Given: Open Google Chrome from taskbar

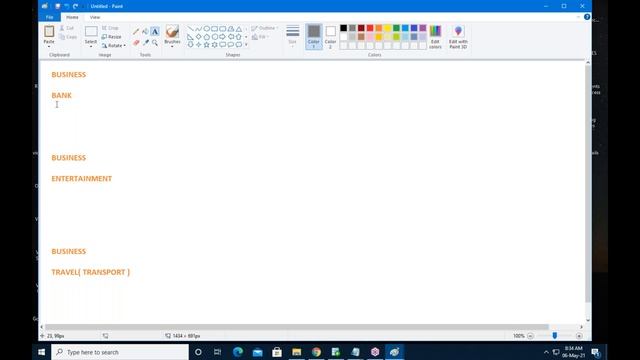Looking at the screenshot, I should [316, 352].
